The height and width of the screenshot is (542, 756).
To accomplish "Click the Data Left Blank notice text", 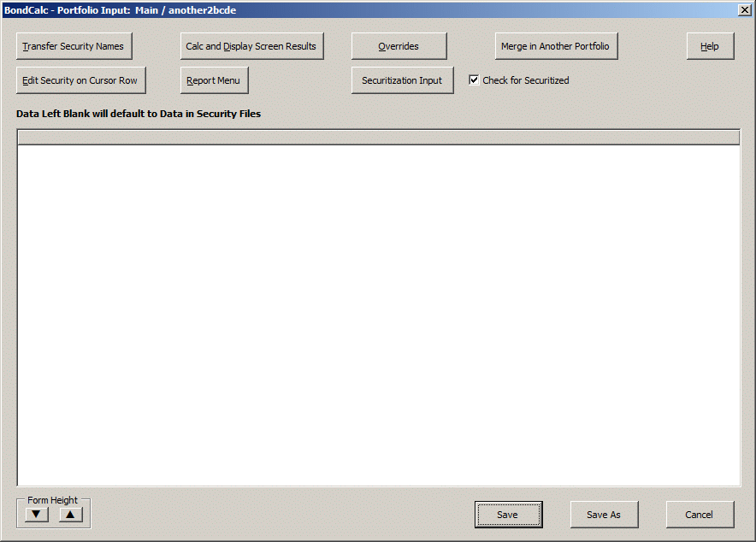I will 139,114.
